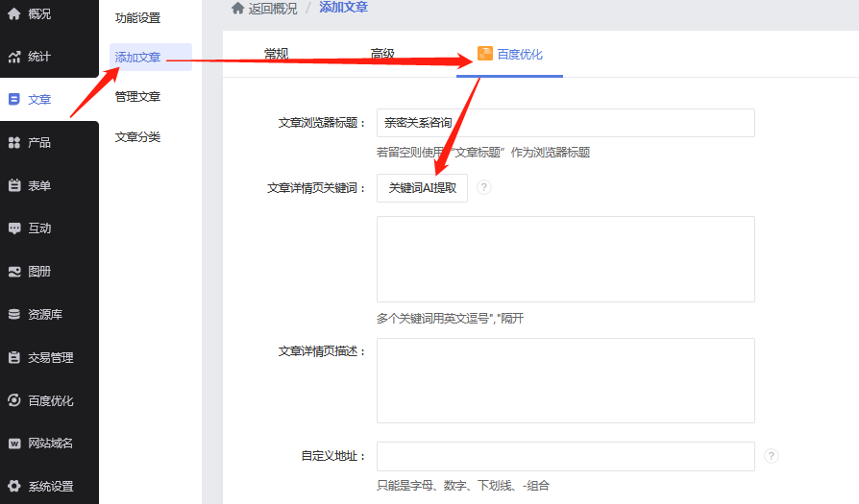Open 网站域名 section in sidebar
859x504 pixels.
coord(49,444)
